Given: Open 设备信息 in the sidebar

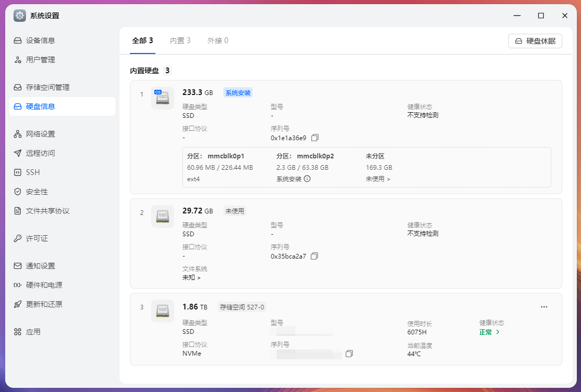Looking at the screenshot, I should coord(62,40).
